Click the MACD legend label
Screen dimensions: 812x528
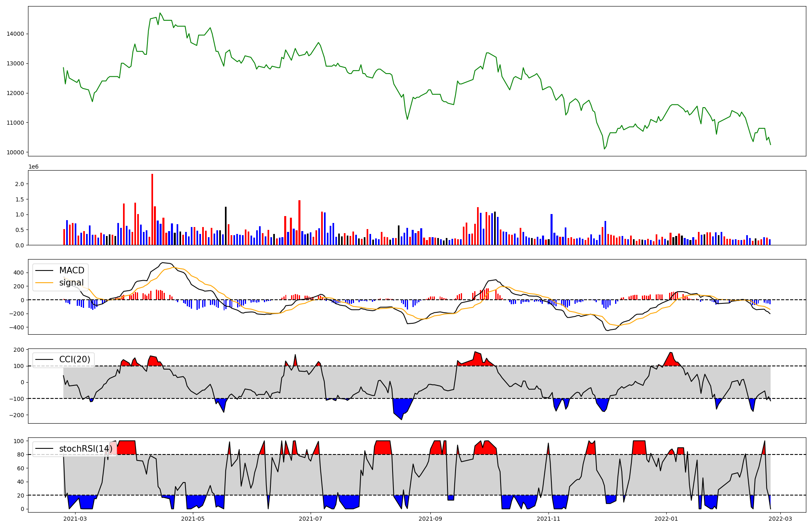71,270
